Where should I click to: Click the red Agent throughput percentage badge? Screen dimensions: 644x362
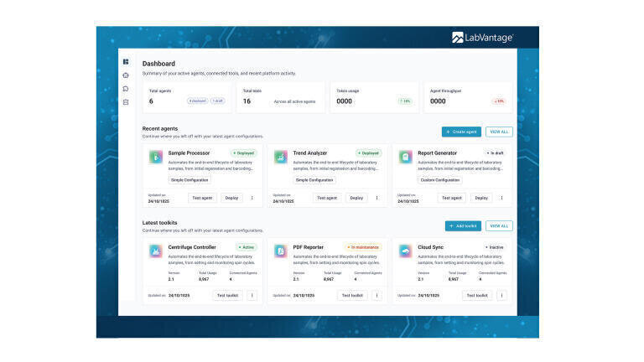click(499, 101)
